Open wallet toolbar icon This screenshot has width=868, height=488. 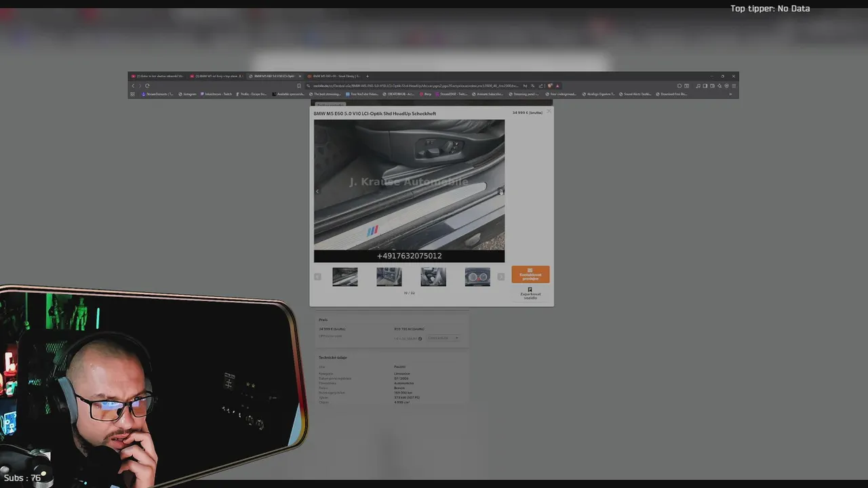712,86
